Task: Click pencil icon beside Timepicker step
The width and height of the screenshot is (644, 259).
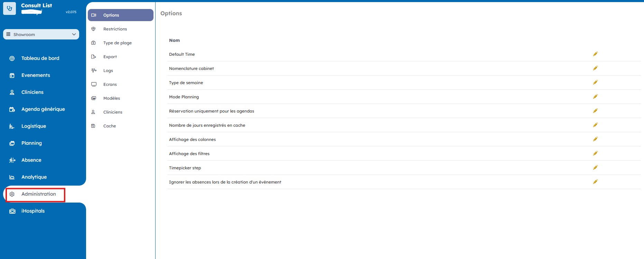Action: tap(595, 168)
